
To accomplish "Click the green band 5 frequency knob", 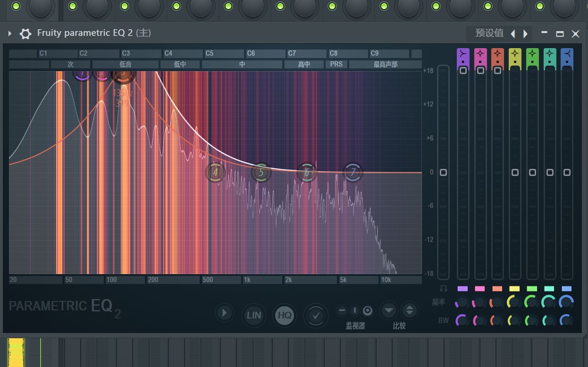I will 532,303.
